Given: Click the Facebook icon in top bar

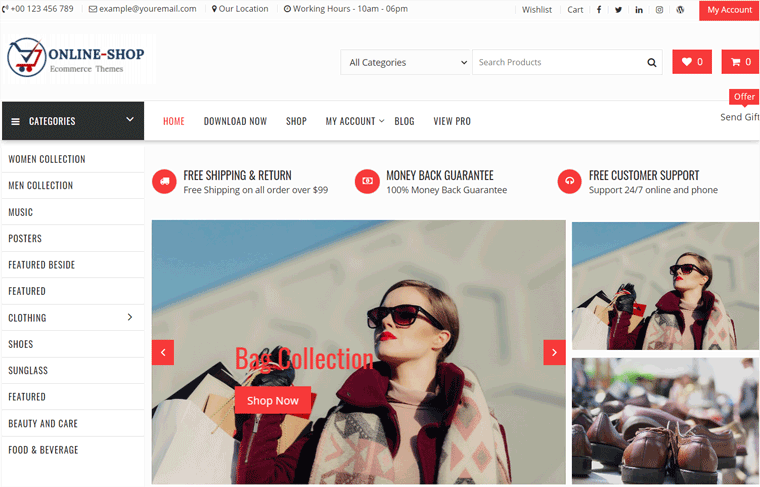Looking at the screenshot, I should click(x=599, y=10).
